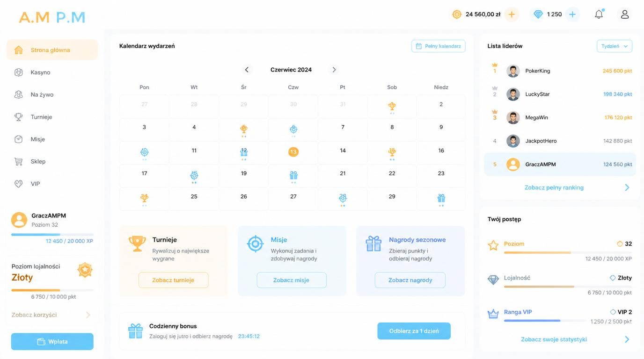Click the arrow beside Zobacz korzyści

coord(88,315)
